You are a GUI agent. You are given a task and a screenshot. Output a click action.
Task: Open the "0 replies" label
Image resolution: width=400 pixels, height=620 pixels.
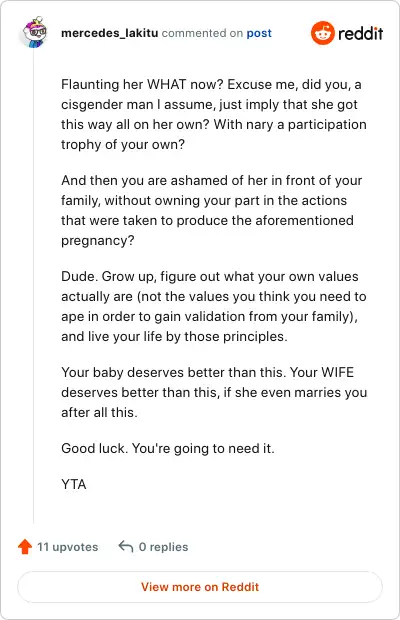tap(163, 547)
